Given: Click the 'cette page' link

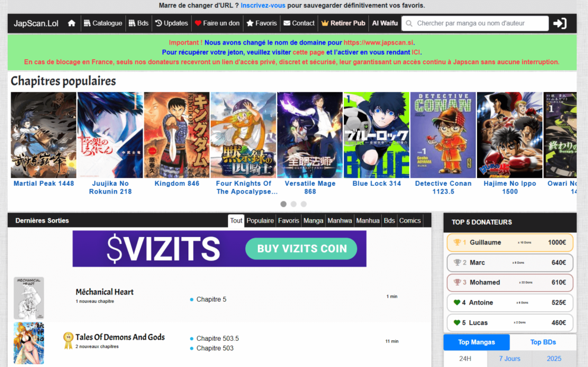Looking at the screenshot, I should (x=308, y=52).
